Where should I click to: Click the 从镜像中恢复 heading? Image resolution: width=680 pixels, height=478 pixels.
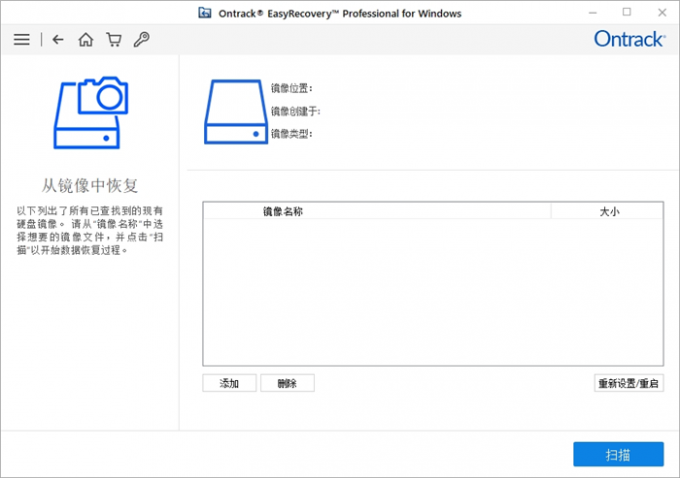coord(90,186)
